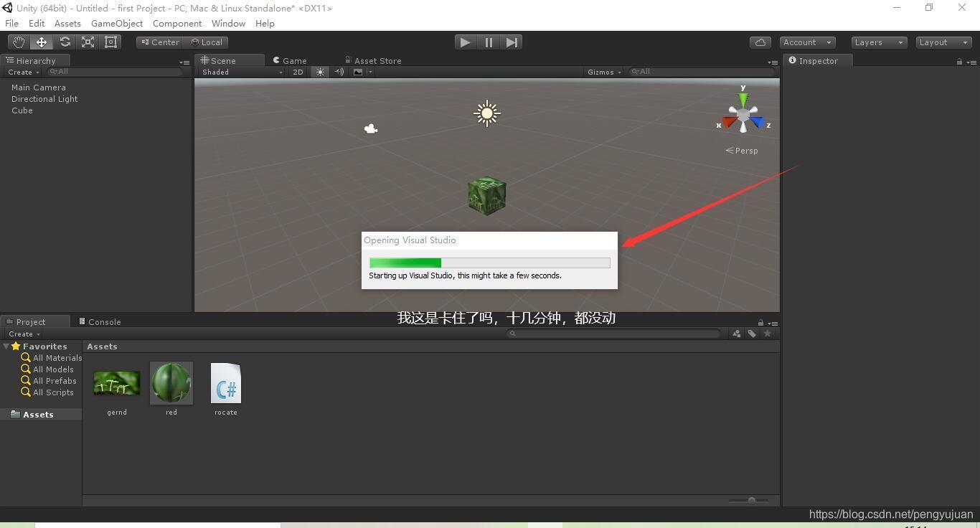Select the Move tool

(x=42, y=42)
